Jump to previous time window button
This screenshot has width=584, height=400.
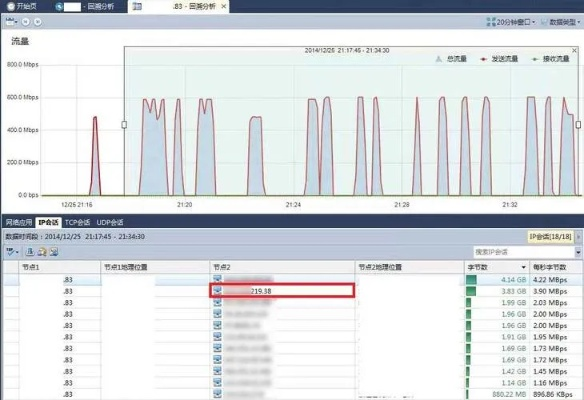point(26,22)
